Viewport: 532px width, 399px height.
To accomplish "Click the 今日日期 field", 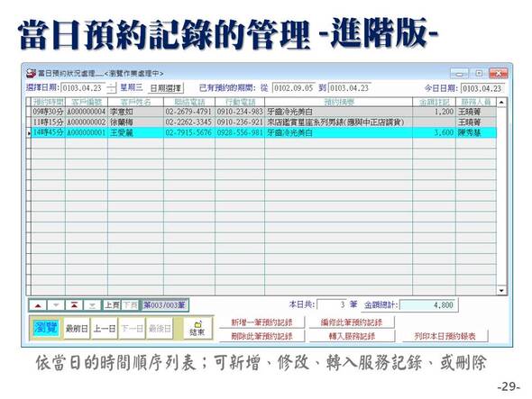I will [482, 88].
